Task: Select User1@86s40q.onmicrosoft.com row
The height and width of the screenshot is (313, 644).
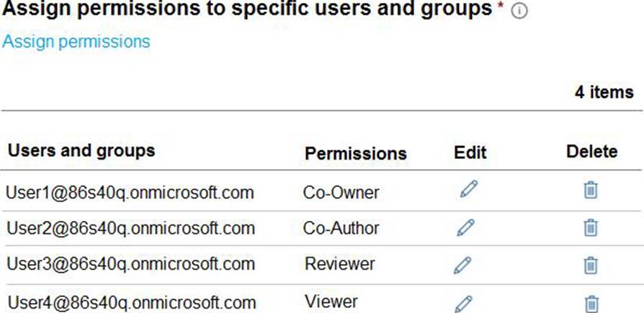Action: click(130, 192)
